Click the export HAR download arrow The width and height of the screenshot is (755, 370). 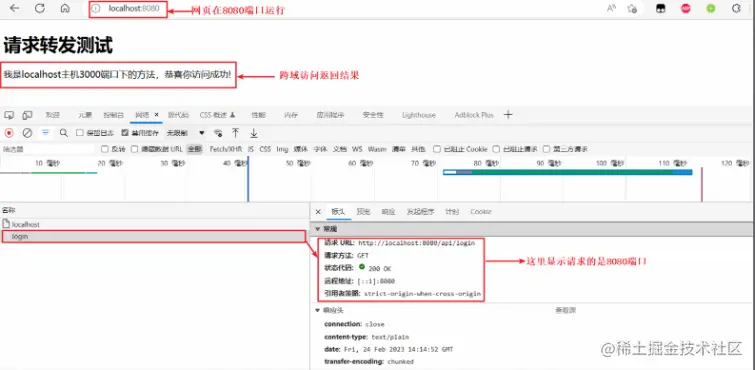(254, 133)
